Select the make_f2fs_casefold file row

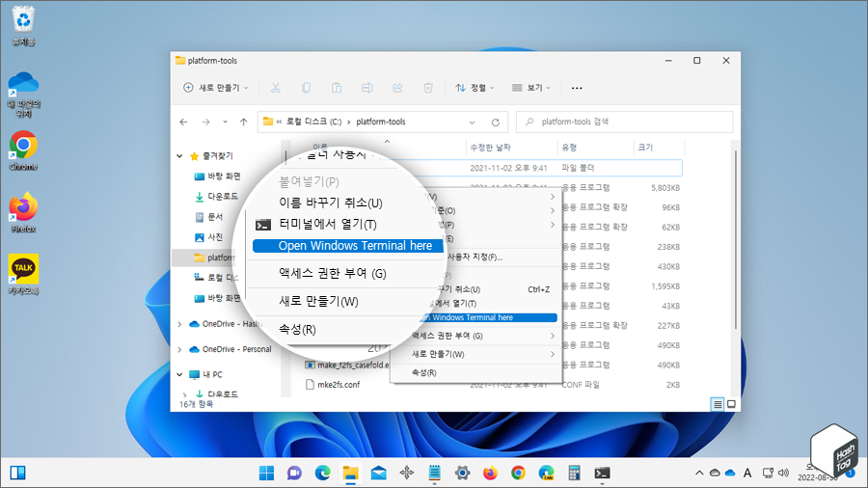pos(347,366)
